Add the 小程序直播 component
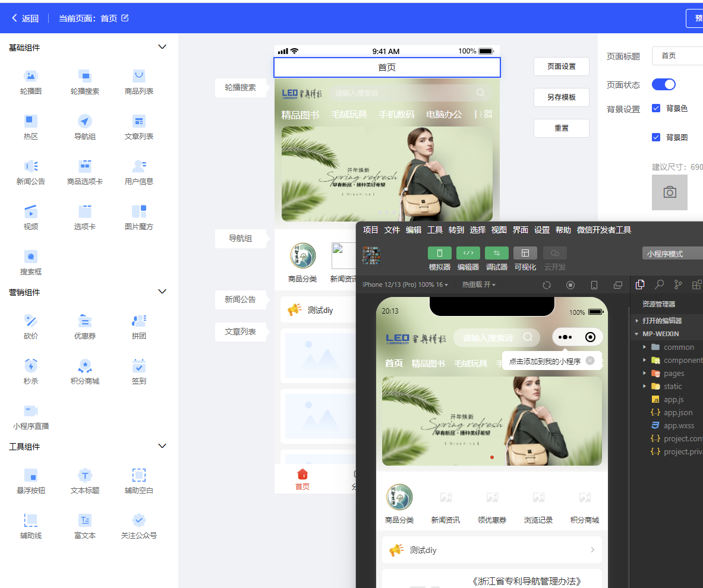Screen dimensions: 703x588 [x=30, y=418]
